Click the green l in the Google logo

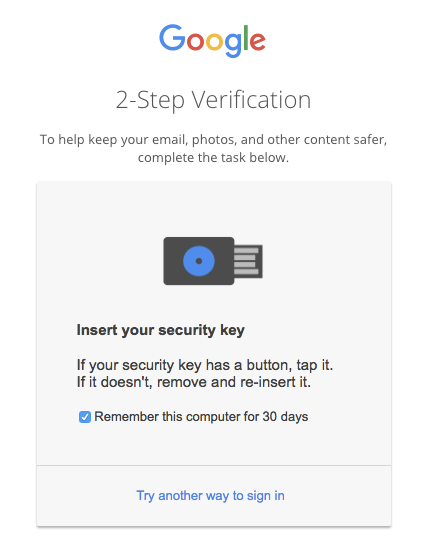246,38
